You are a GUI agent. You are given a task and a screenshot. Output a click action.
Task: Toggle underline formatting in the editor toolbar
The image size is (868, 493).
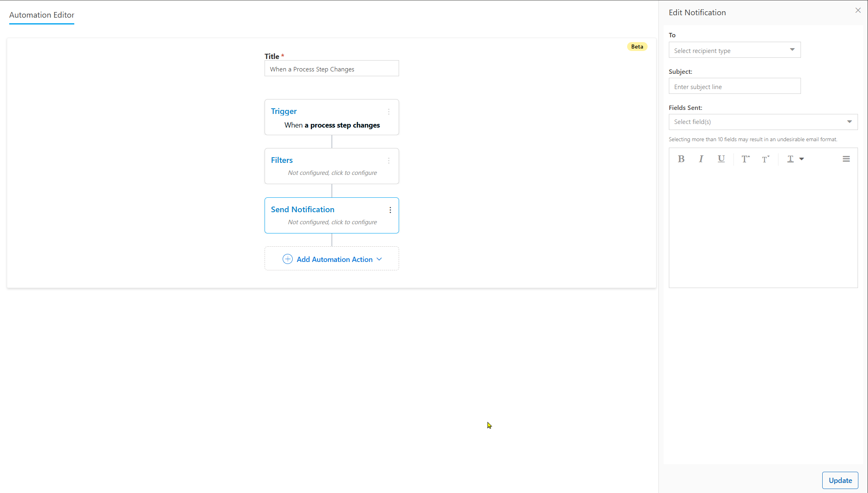tap(721, 159)
